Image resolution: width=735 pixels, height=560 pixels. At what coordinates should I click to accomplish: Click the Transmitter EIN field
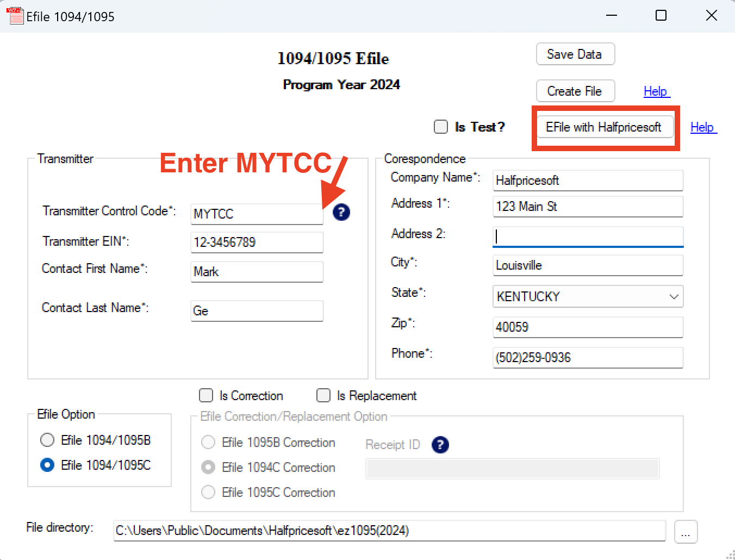tap(257, 242)
